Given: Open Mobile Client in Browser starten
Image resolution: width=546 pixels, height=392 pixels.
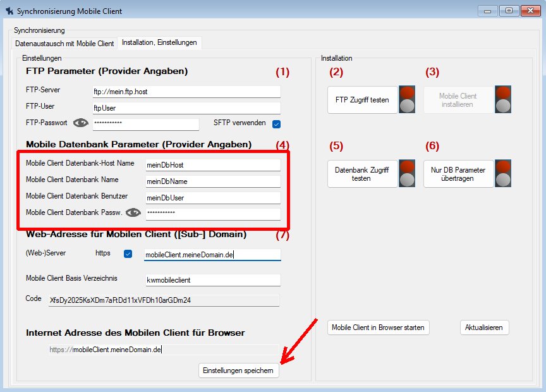Looking at the screenshot, I should pyautogui.click(x=379, y=328).
